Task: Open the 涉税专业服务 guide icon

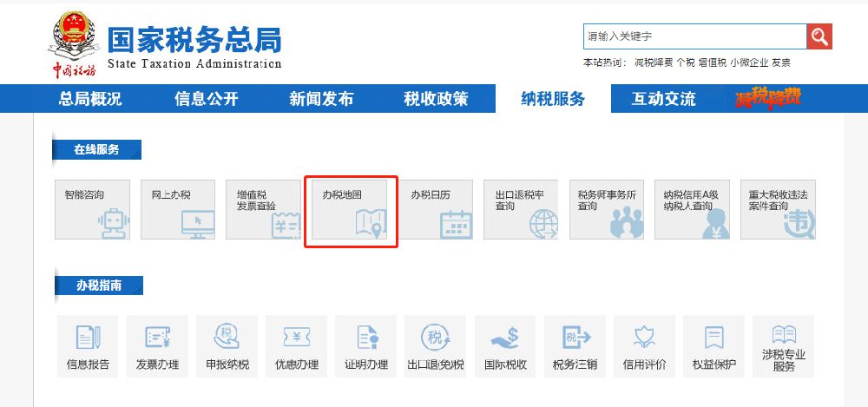Action: click(x=784, y=346)
